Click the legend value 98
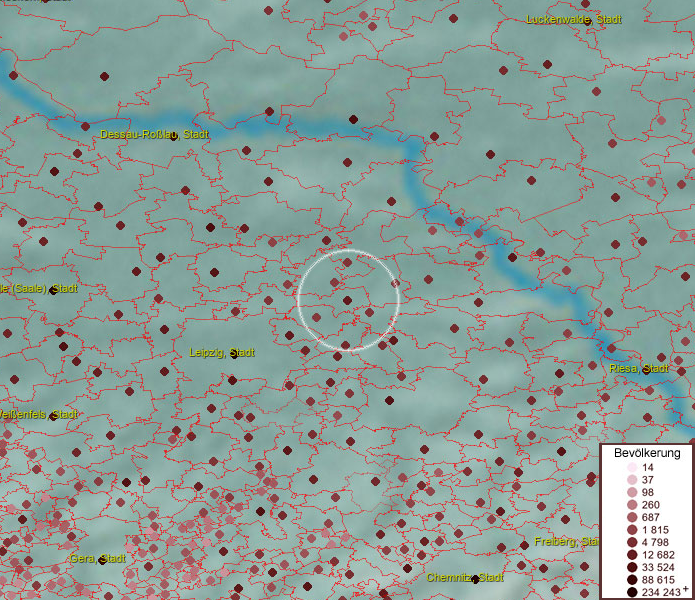Screen dimensions: 695x600 pyautogui.click(x=648, y=492)
